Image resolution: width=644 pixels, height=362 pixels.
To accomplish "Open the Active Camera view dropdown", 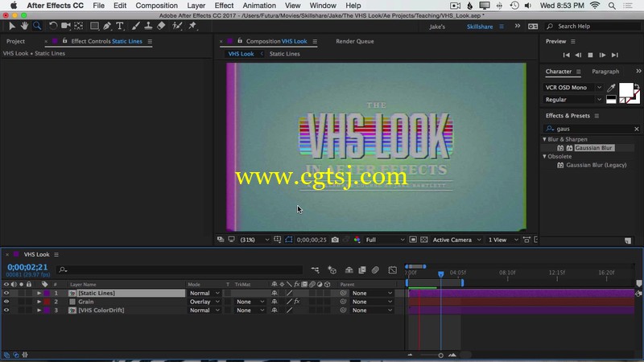I will coord(456,240).
